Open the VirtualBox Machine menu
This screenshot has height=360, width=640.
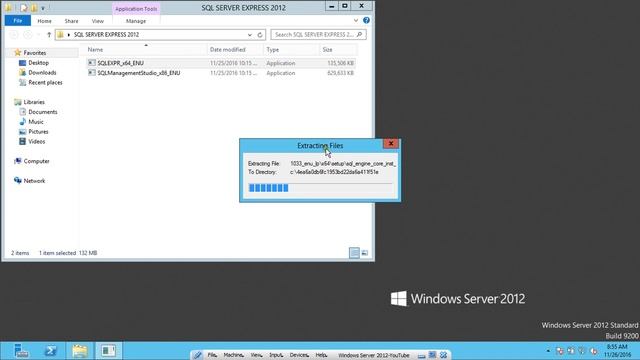pos(233,355)
